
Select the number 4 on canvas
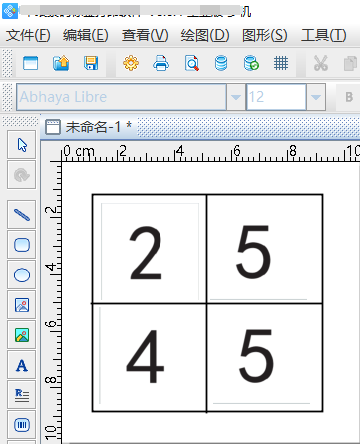click(145, 356)
